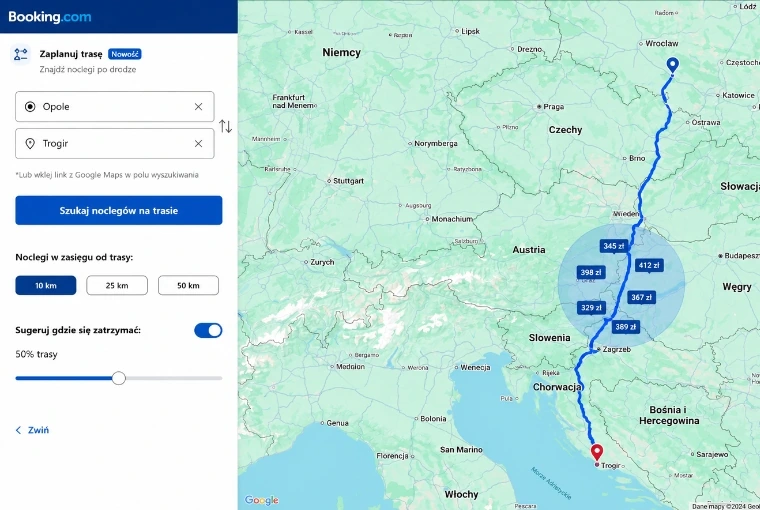Click the Stuttgart city label on map
The width and height of the screenshot is (760, 510).
pos(348,181)
